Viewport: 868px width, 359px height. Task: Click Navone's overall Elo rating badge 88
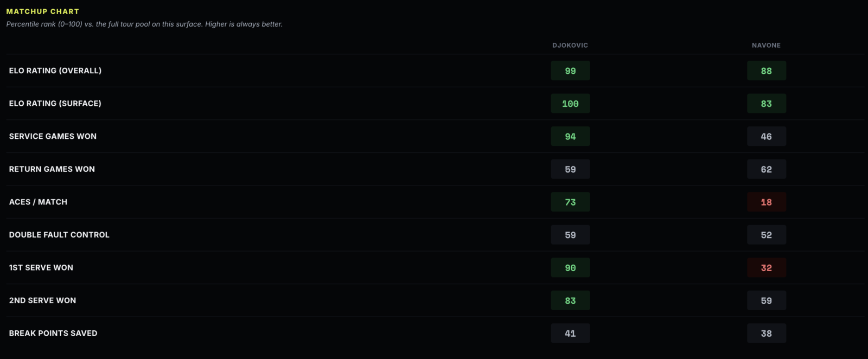[766, 70]
